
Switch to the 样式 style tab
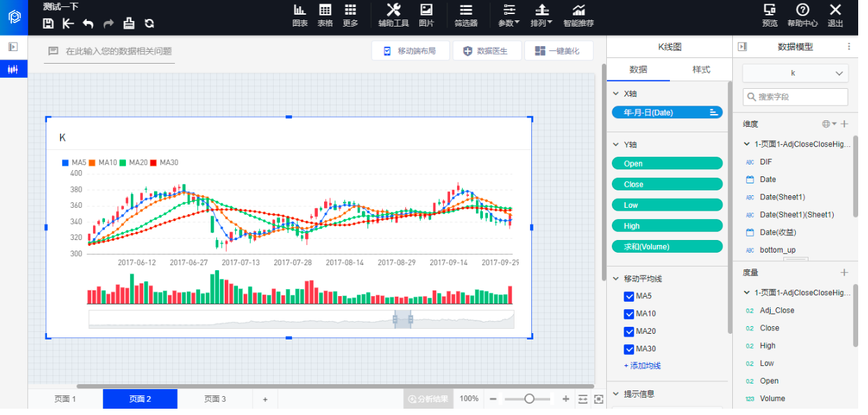click(x=701, y=70)
